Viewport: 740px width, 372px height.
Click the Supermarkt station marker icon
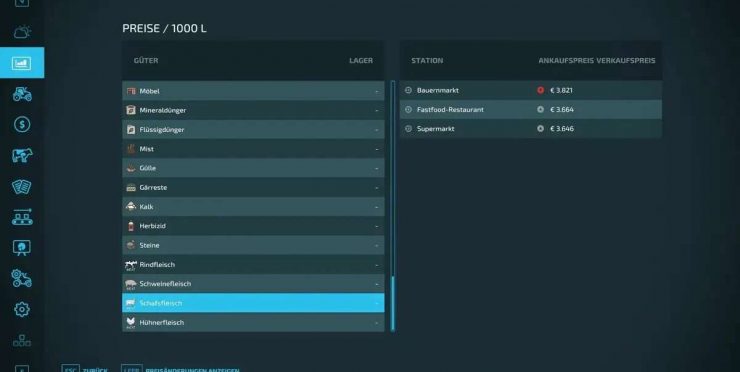click(x=409, y=128)
